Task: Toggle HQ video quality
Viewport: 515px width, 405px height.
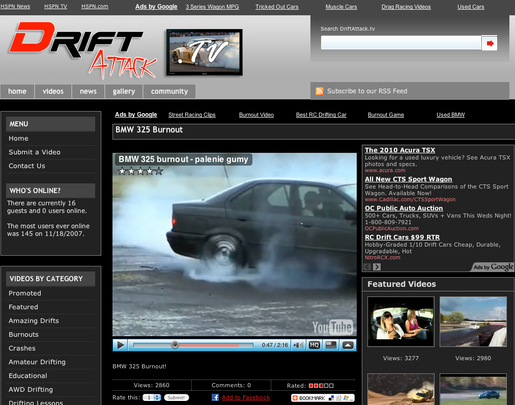Action: [x=314, y=345]
